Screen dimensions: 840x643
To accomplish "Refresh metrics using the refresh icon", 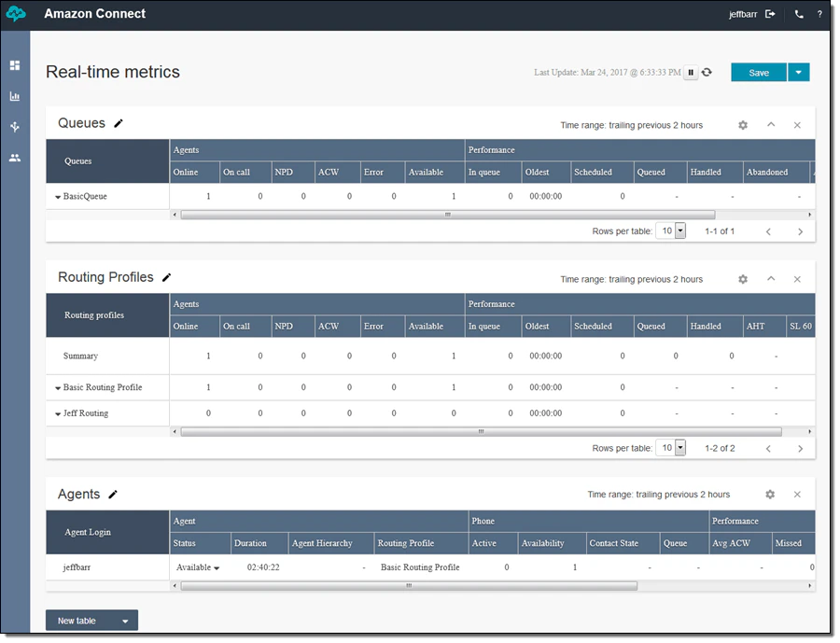I will 707,72.
